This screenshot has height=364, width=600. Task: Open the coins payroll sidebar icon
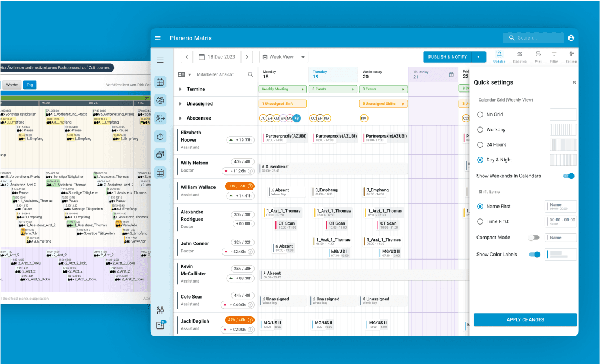[160, 154]
